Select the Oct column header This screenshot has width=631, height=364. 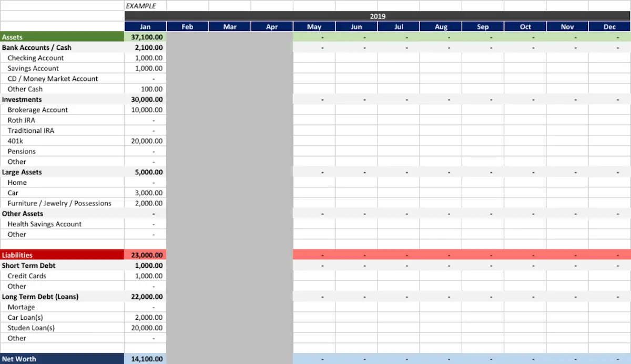[x=525, y=27]
